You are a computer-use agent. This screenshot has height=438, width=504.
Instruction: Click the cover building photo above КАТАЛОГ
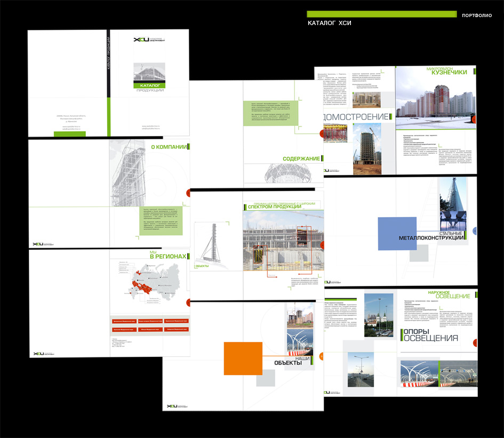click(149, 71)
